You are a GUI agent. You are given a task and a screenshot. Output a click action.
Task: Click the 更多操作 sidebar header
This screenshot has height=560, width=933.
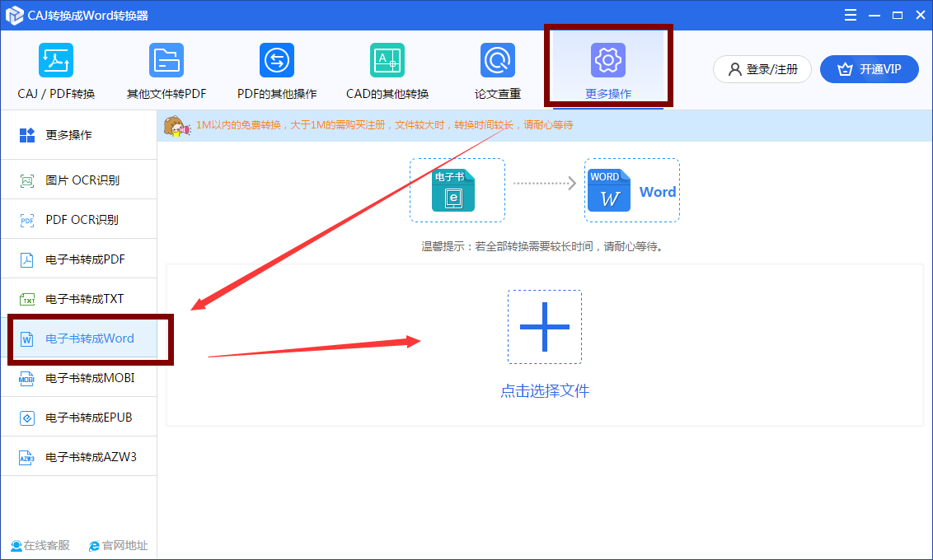pyautogui.click(x=78, y=135)
